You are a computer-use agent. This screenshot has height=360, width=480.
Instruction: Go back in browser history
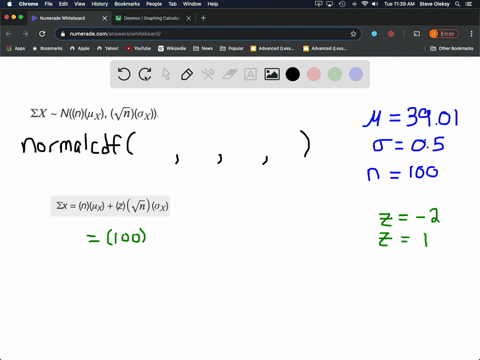tap(9, 34)
